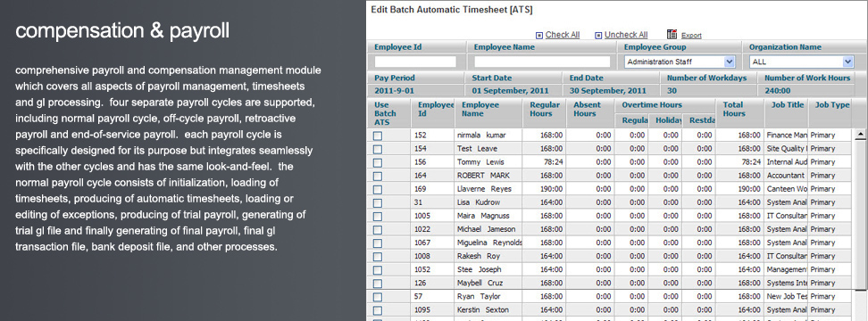
Task: Enable Batch ATS for Lisa Kudrow
Action: point(378,202)
